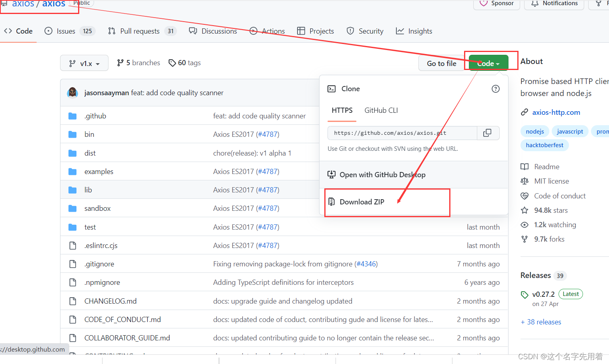Click the v0.27.2 release tag icon
This screenshot has width=609, height=364.
tap(525, 295)
